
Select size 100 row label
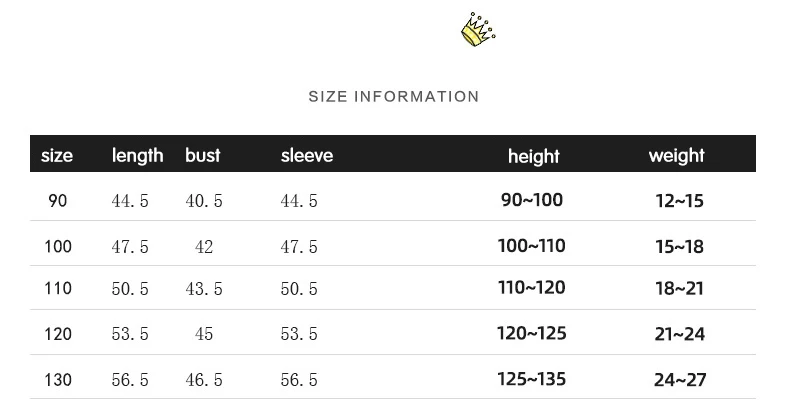click(58, 246)
